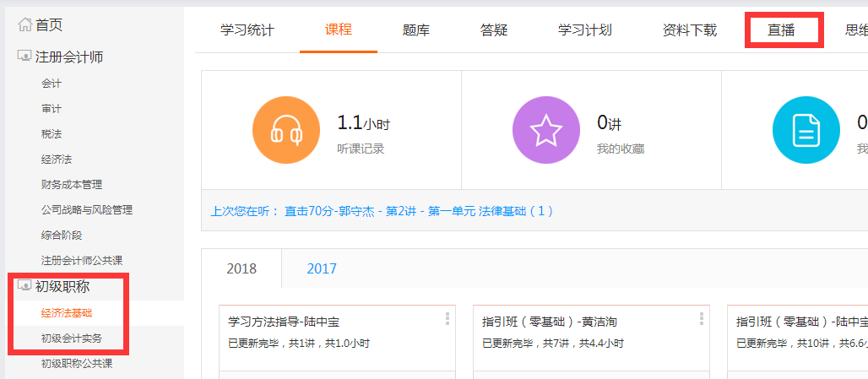Open options menu on 学习方法指导-陆中宝 card
868x379 pixels.
pos(448,318)
